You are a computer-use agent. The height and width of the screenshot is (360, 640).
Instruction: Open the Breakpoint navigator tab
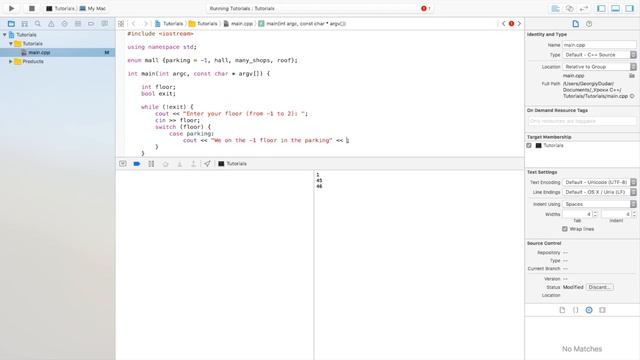pyautogui.click(x=91, y=24)
